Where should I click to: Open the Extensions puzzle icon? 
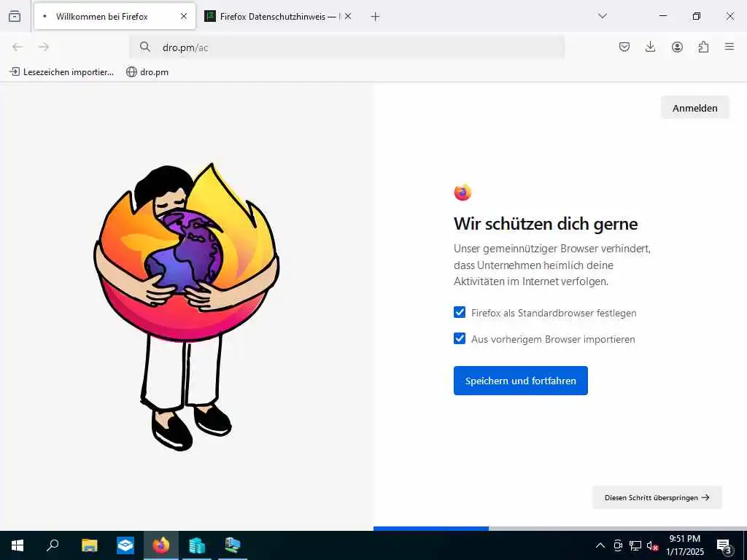coord(703,47)
